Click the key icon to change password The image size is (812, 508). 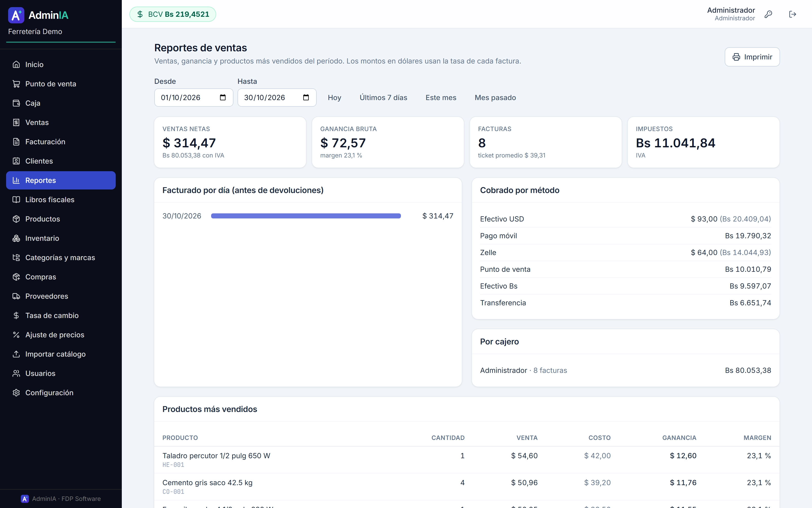pos(768,14)
